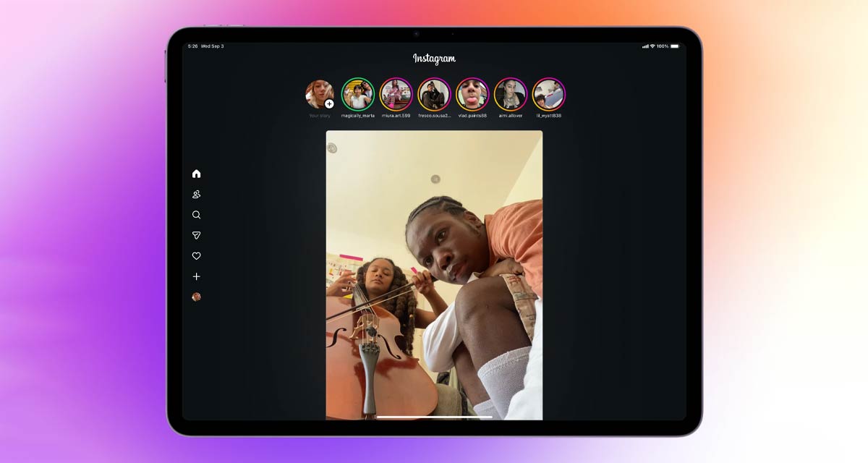The width and height of the screenshot is (868, 463).
Task: Watch the fresco.sousa2 story
Action: click(434, 94)
